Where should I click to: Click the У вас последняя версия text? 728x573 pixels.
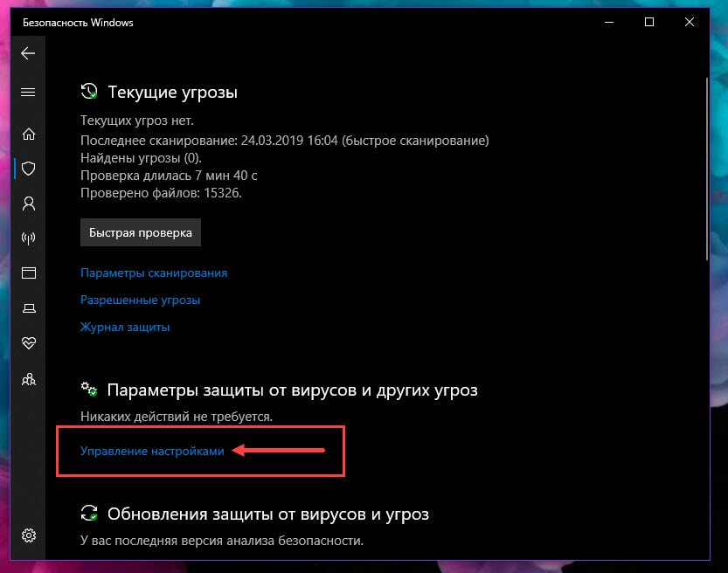point(221,541)
